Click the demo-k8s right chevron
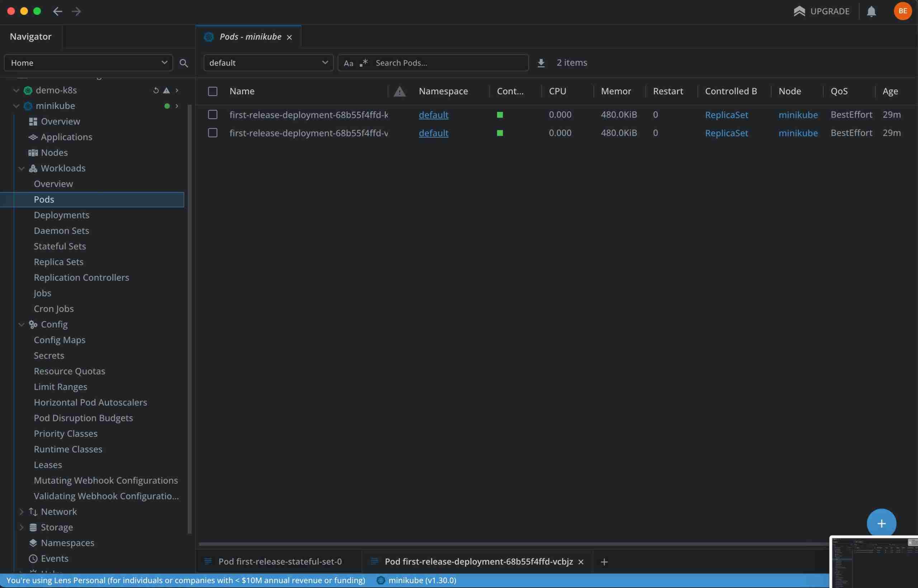 (x=177, y=90)
